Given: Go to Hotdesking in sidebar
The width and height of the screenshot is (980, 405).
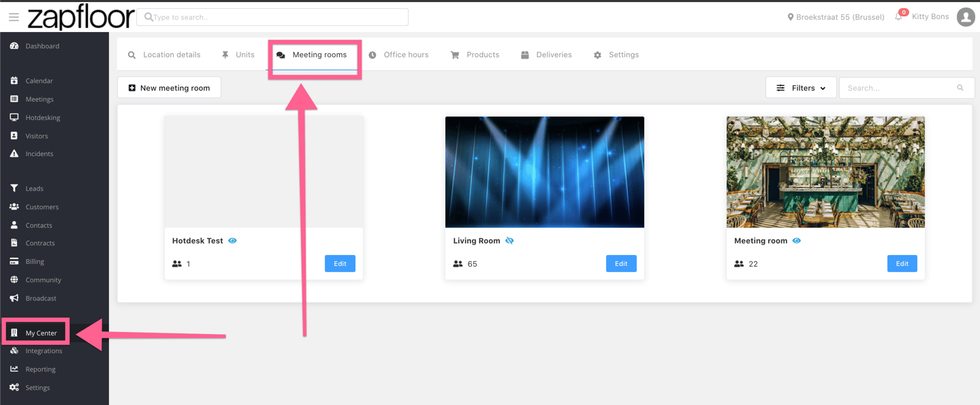Looking at the screenshot, I should pyautogui.click(x=42, y=118).
